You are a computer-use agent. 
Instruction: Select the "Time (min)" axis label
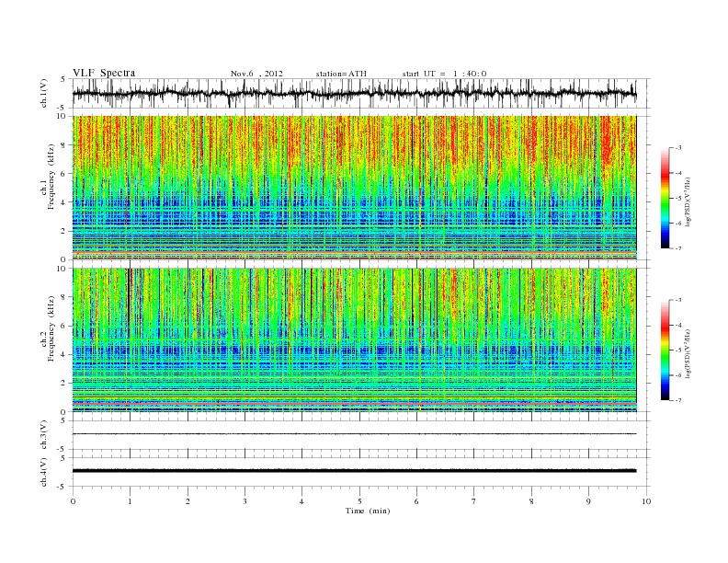pyautogui.click(x=368, y=511)
